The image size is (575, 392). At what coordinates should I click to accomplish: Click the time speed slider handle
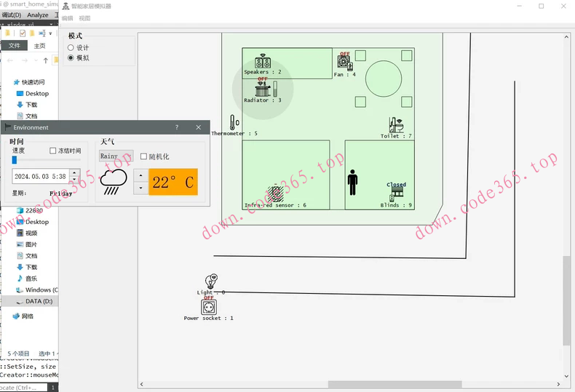click(15, 160)
